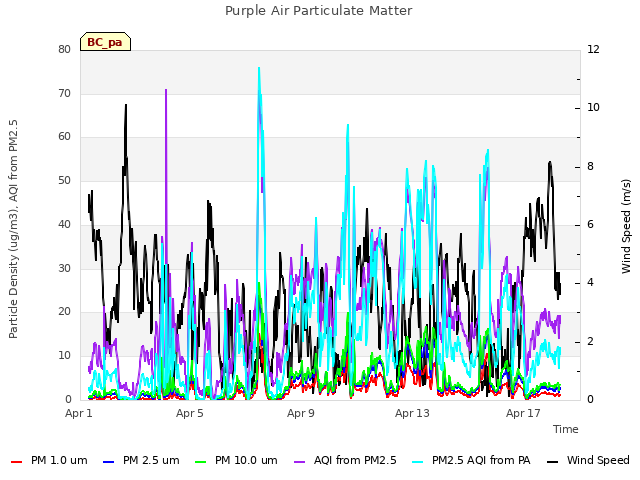Click the black Wind Speed legend swatch
Screen dimensions: 640x480
click(552, 462)
